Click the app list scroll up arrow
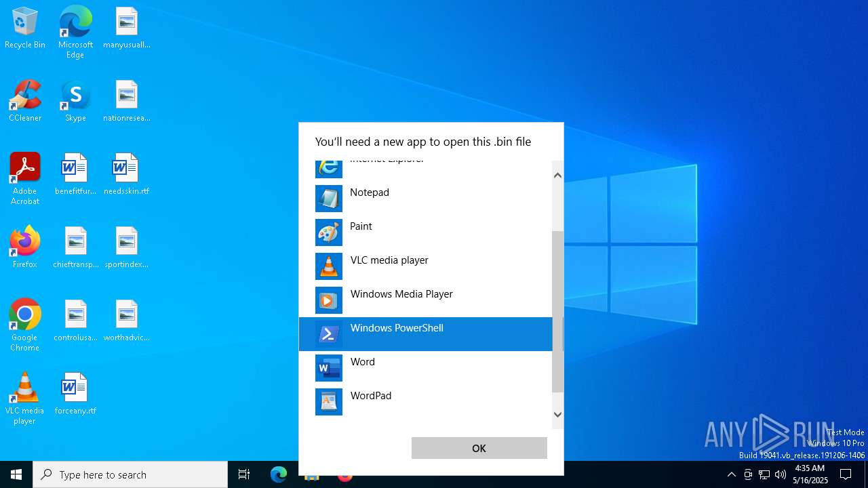Viewport: 868px width, 488px height. click(x=557, y=176)
